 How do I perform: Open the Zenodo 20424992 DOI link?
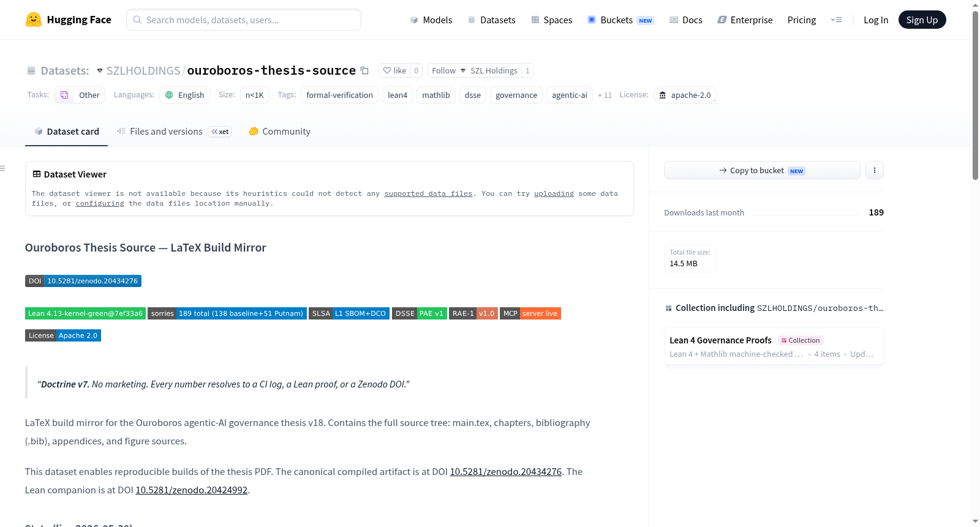[x=192, y=490]
